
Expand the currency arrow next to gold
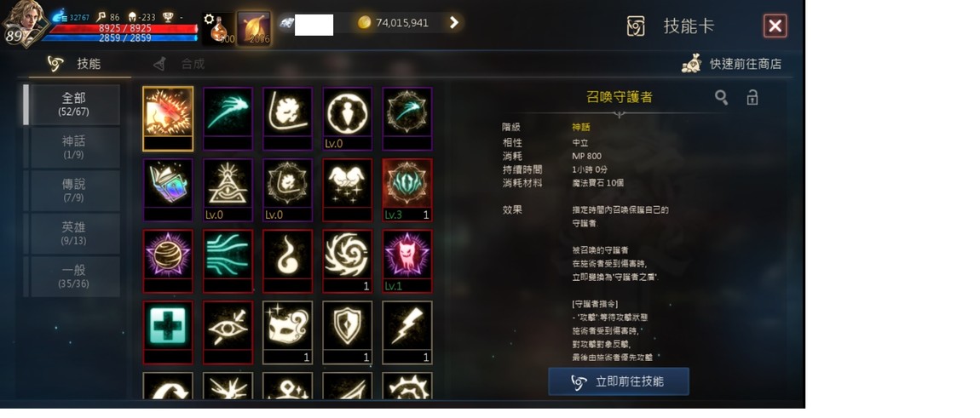(454, 23)
